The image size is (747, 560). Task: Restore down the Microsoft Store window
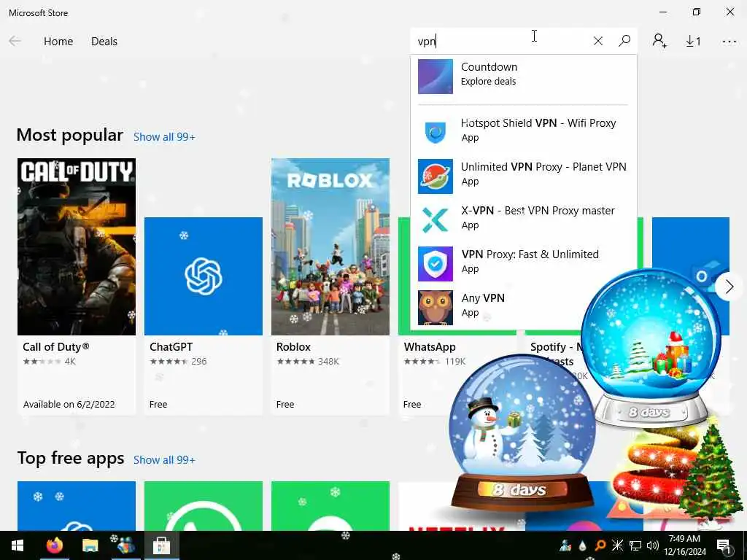click(x=697, y=12)
